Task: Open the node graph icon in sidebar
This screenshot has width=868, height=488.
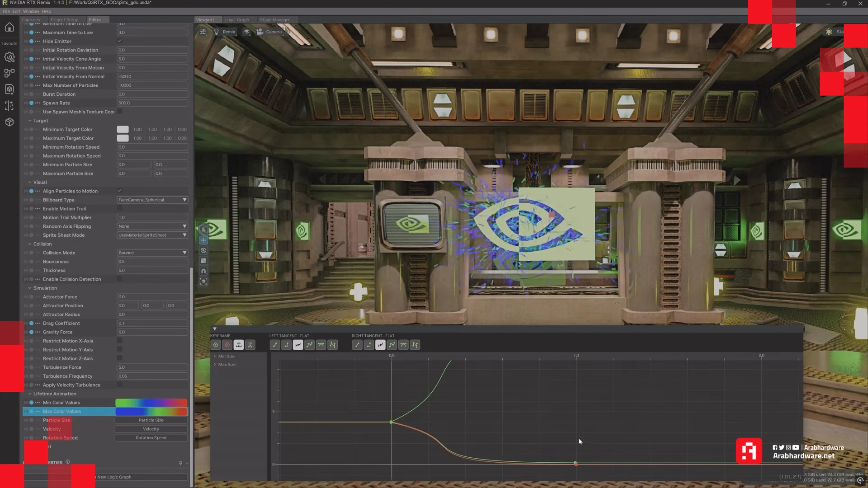Action: 9,73
